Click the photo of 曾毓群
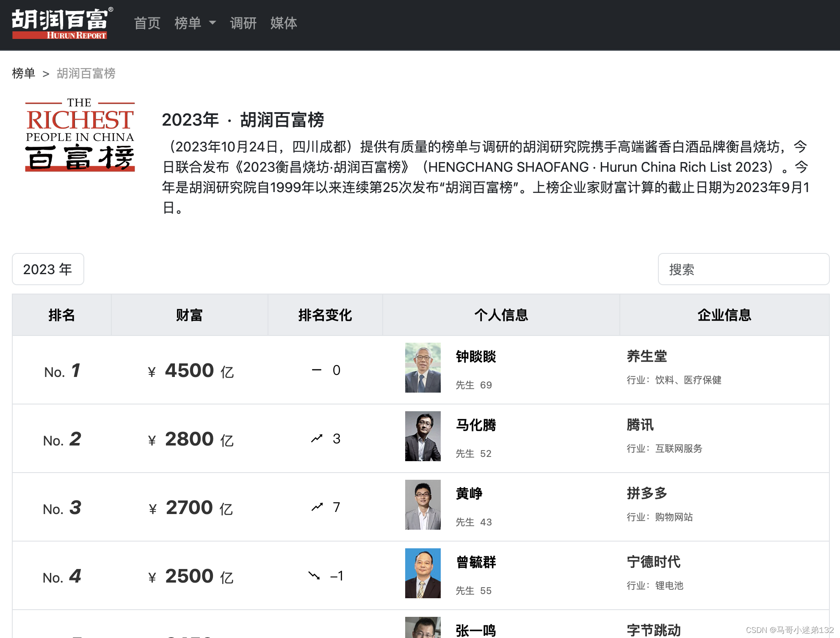Viewport: 840px width, 638px height. [x=423, y=573]
